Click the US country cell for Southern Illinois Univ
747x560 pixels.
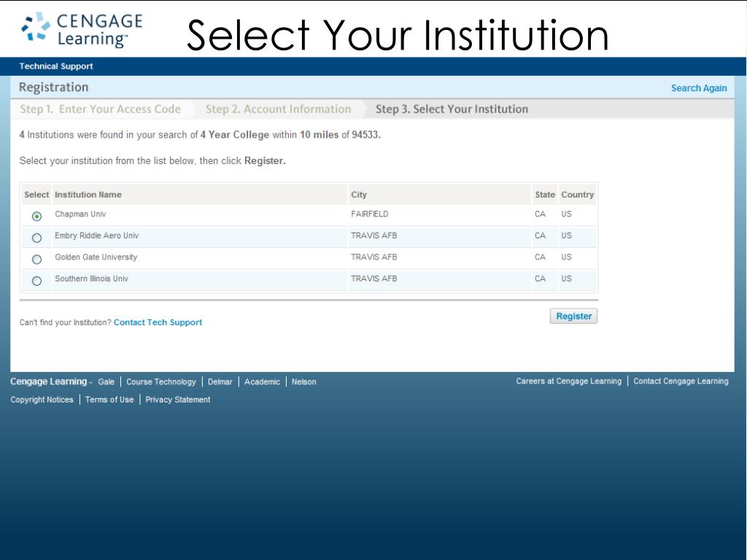566,279
